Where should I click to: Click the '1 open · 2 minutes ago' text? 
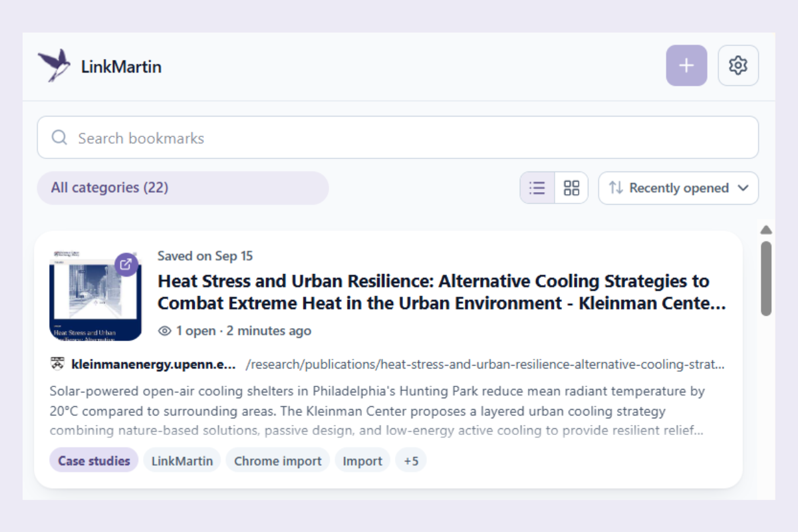point(243,331)
